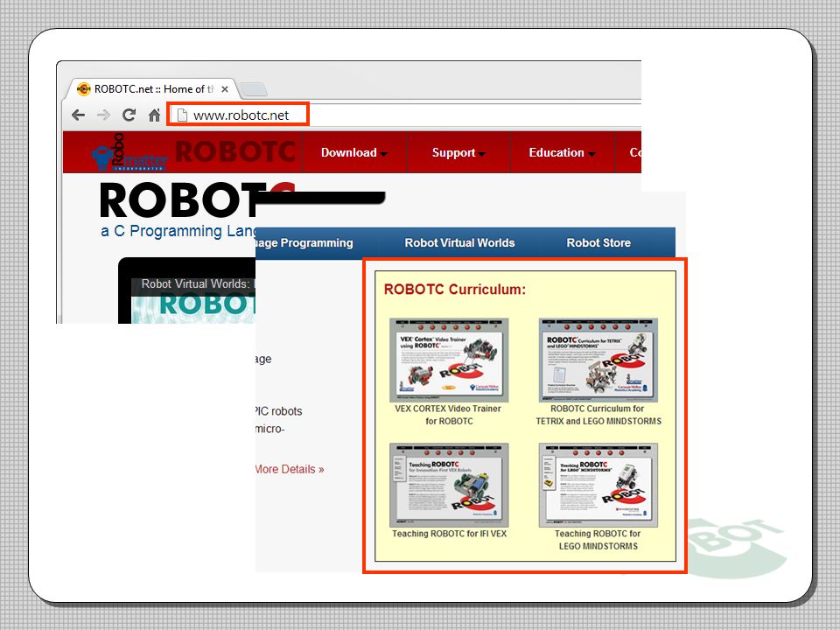Screen dimensions: 840x630
Task: Close the ROBOTC.net browser tab
Action: point(225,89)
